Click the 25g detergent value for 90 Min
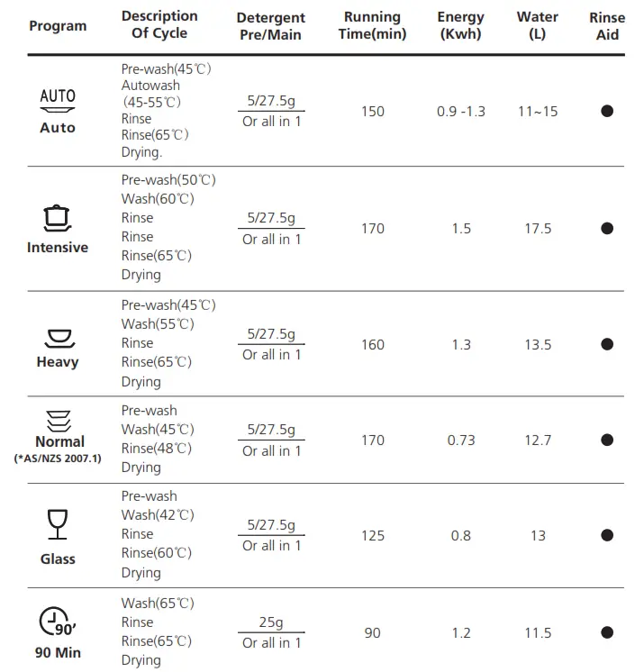The height and width of the screenshot is (672, 644). pos(271,623)
